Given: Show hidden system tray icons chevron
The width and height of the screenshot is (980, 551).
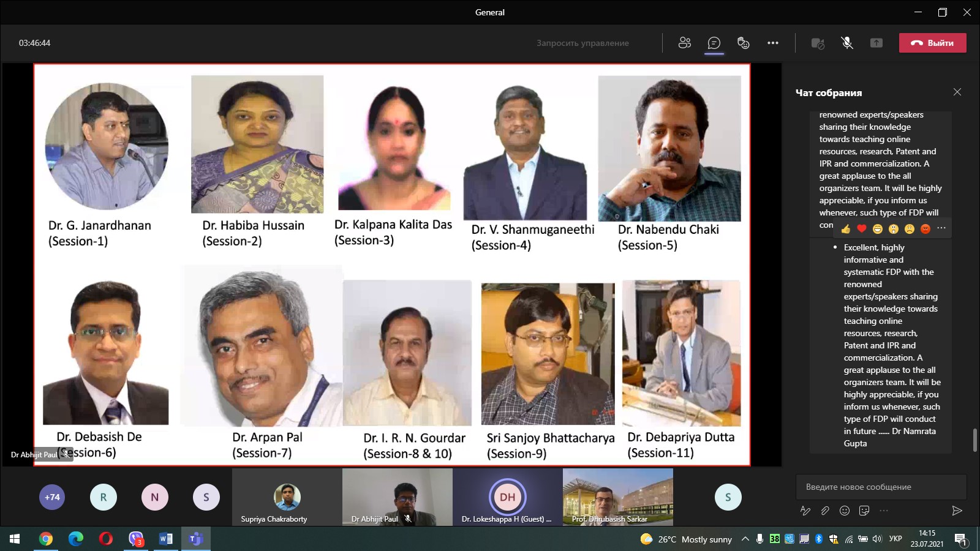Looking at the screenshot, I should 745,539.
